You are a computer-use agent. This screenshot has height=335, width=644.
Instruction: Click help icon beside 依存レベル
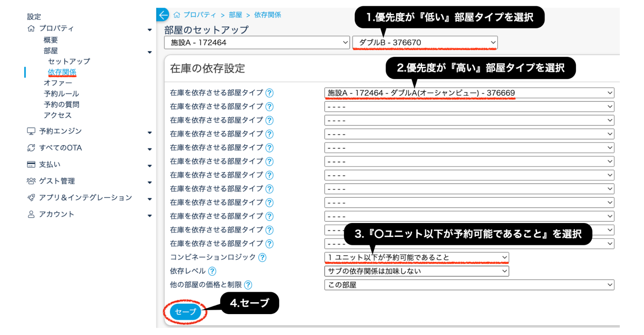pyautogui.click(x=212, y=271)
